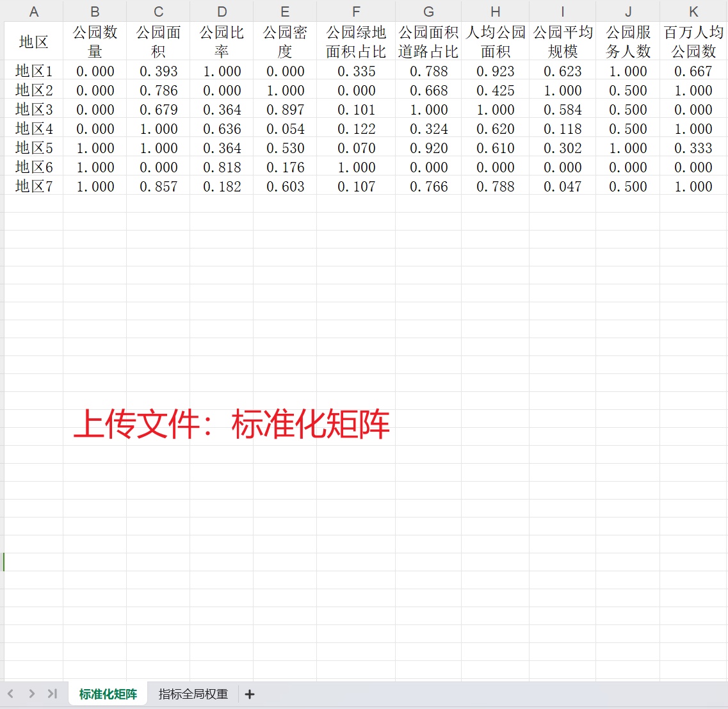This screenshot has width=728, height=709.
Task: Click cell 0.923 in 地区1 row
Action: tap(496, 71)
